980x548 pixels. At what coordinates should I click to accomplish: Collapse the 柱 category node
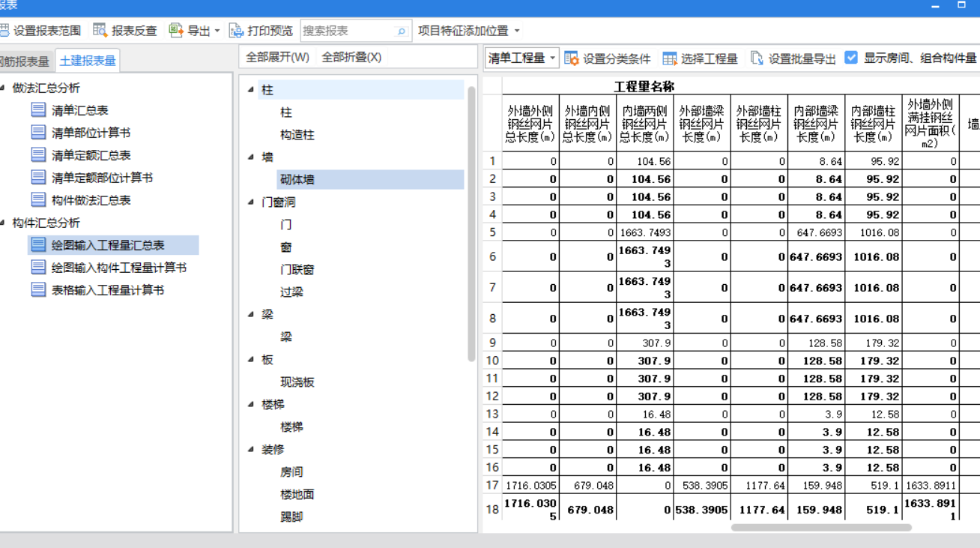coord(251,90)
